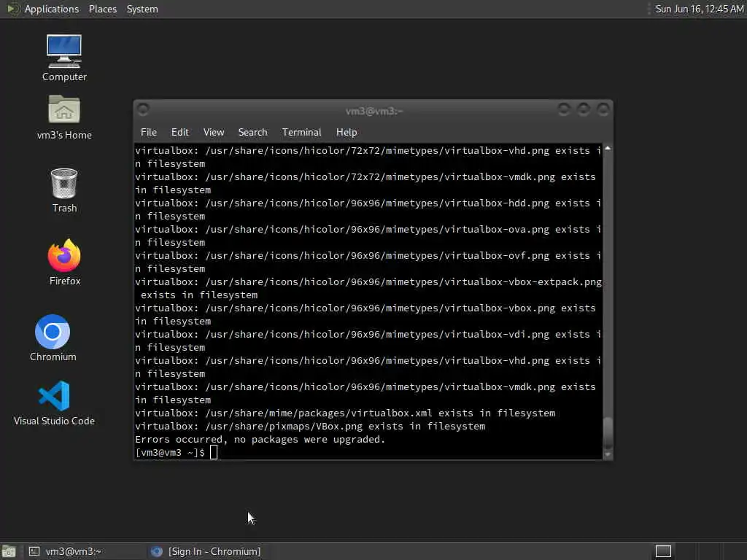Image resolution: width=747 pixels, height=560 pixels.
Task: Click the 72x72 virtualbox-vhd.png output line
Action: point(368,157)
